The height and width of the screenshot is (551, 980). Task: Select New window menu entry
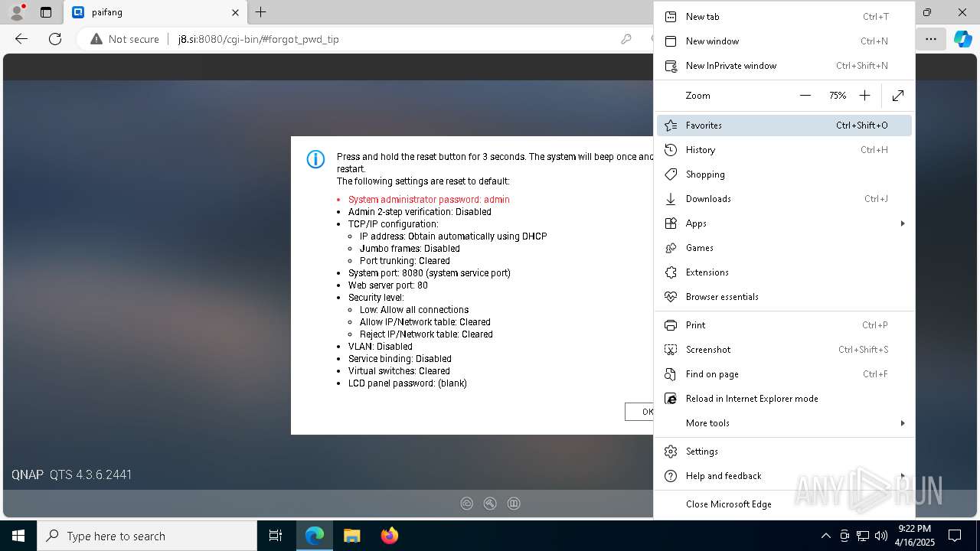click(784, 41)
